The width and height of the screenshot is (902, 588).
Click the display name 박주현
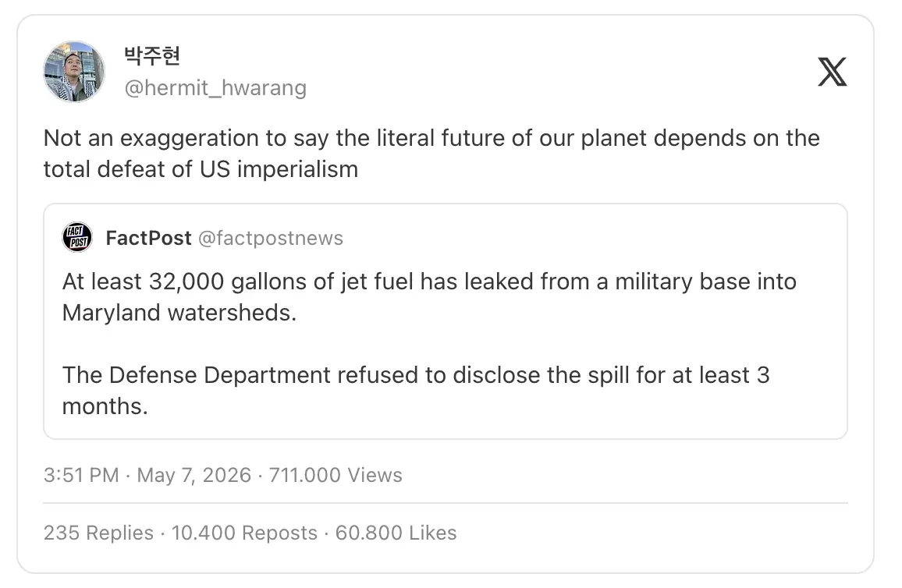point(152,55)
